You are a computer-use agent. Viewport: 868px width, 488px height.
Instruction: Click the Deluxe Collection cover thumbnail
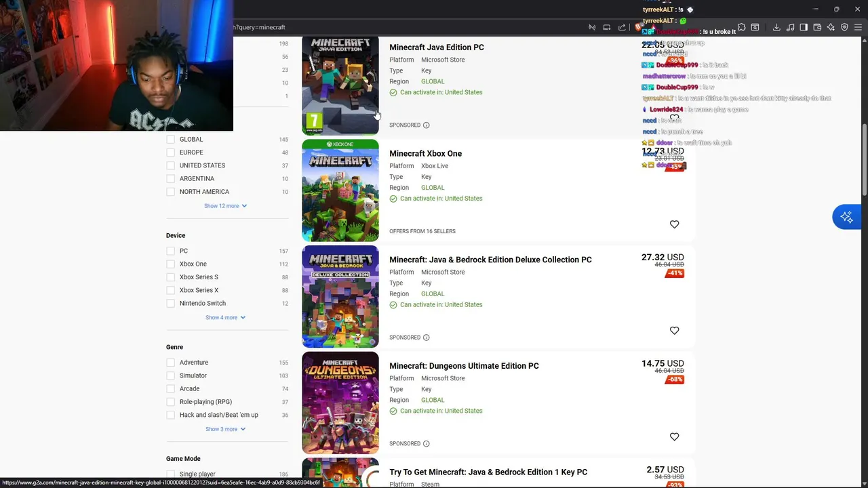pos(340,297)
